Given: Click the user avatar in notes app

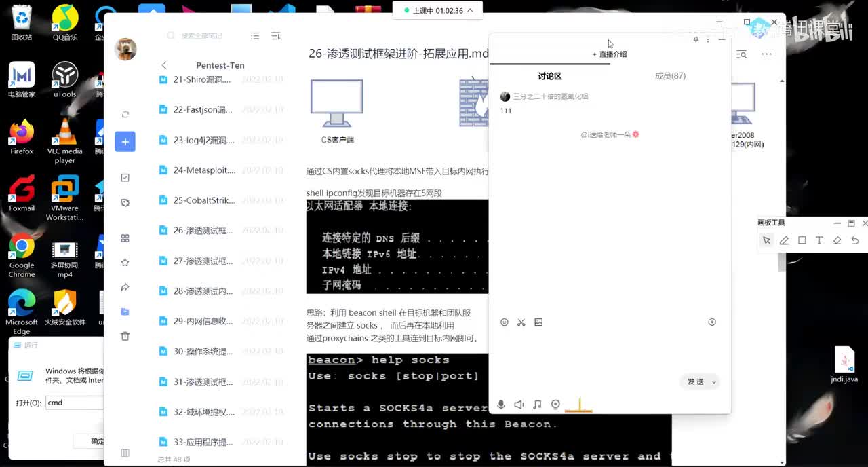Looking at the screenshot, I should (x=125, y=49).
